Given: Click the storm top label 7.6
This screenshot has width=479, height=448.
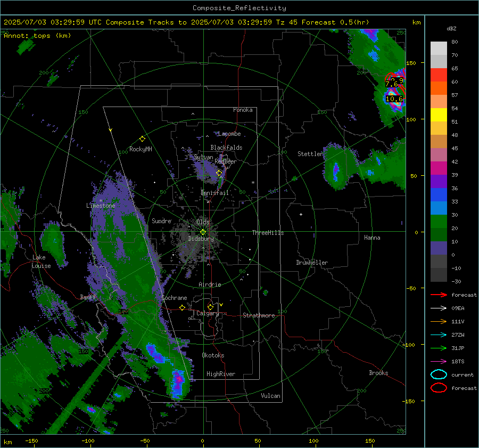Looking at the screenshot, I should [x=392, y=84].
